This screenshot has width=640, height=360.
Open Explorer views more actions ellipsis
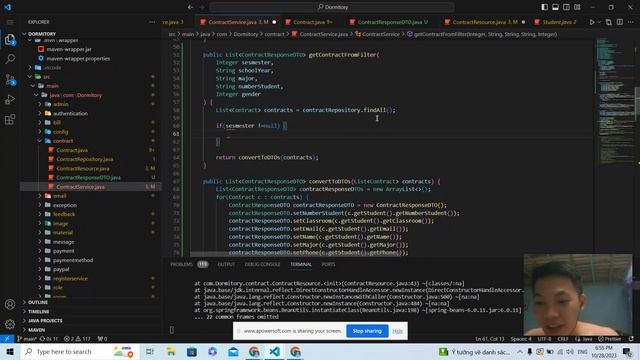pos(152,22)
